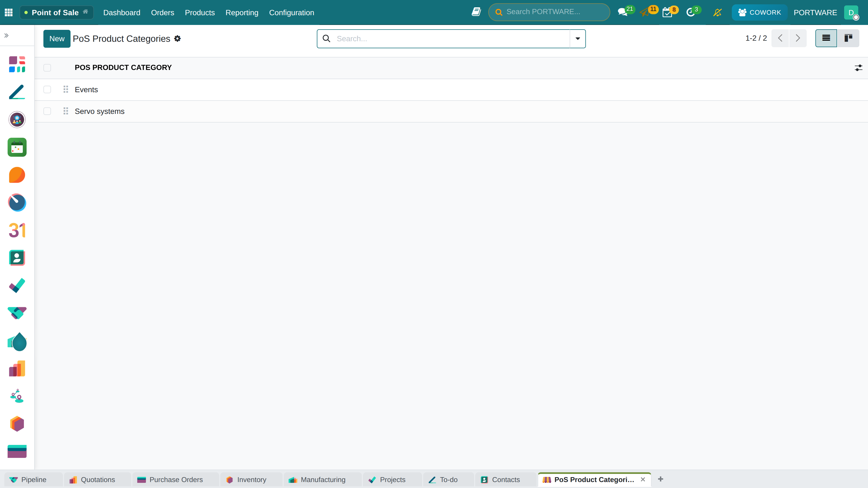Switch to kanban view

(848, 38)
